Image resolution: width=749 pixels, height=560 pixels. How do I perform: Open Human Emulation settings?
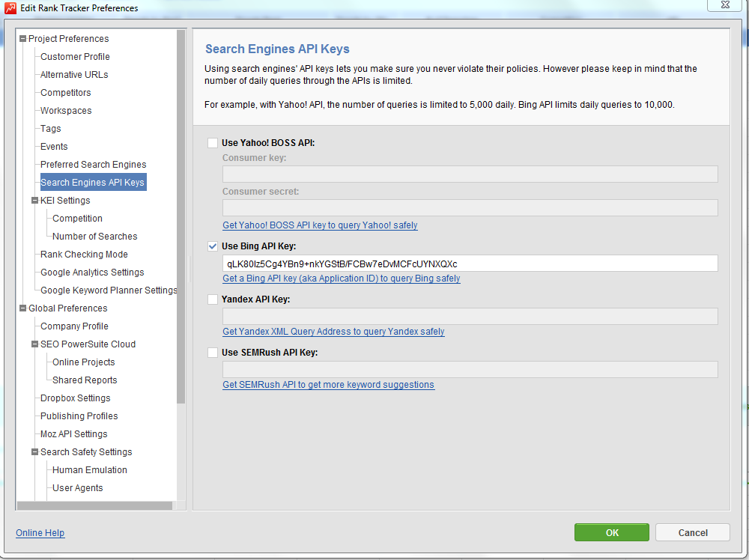(x=90, y=470)
